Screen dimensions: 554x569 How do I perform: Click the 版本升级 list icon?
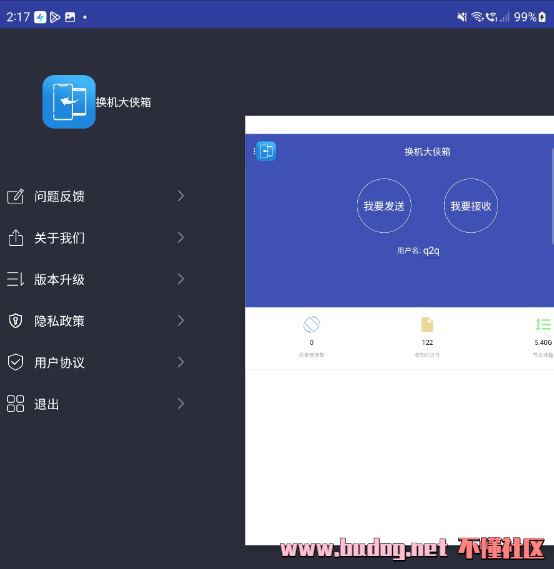(x=15, y=279)
